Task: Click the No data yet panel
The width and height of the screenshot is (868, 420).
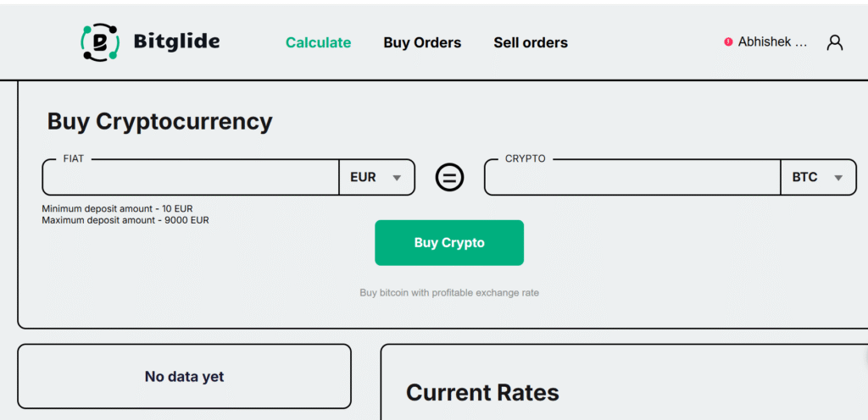Action: [x=184, y=377]
